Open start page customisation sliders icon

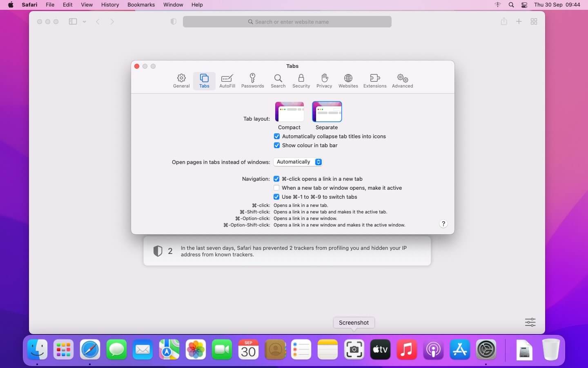(530, 322)
